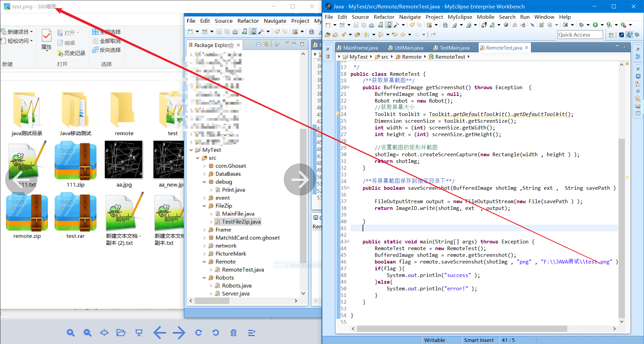The width and height of the screenshot is (644, 344).
Task: Click the globe web browser icon
Action: pyautogui.click(x=506, y=25)
